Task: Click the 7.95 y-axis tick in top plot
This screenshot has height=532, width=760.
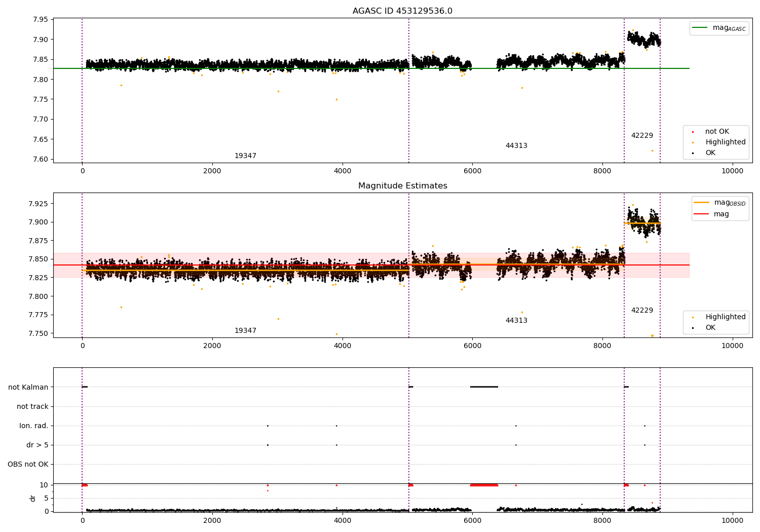Action: [x=41, y=20]
